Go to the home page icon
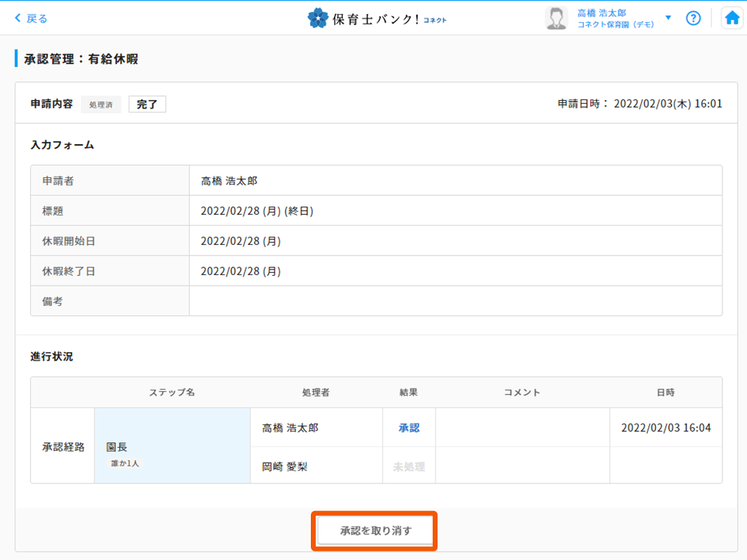Image resolution: width=747 pixels, height=560 pixels. [732, 18]
